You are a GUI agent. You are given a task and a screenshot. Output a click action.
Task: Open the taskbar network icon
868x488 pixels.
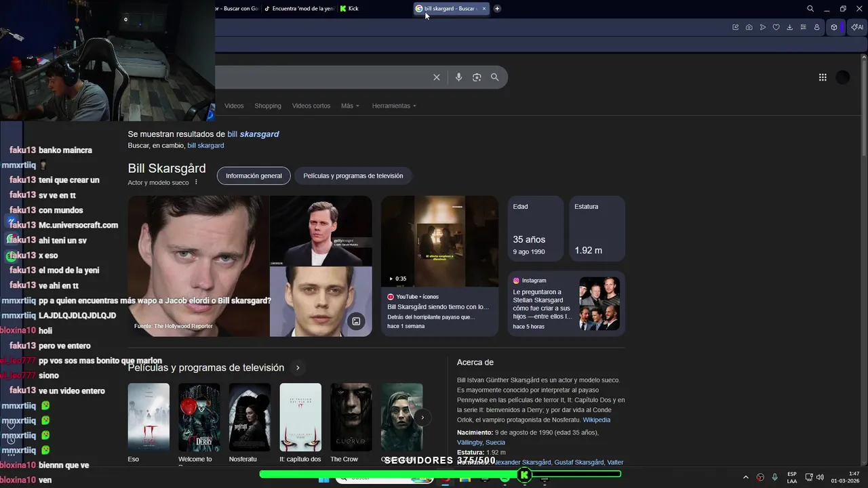point(809,477)
